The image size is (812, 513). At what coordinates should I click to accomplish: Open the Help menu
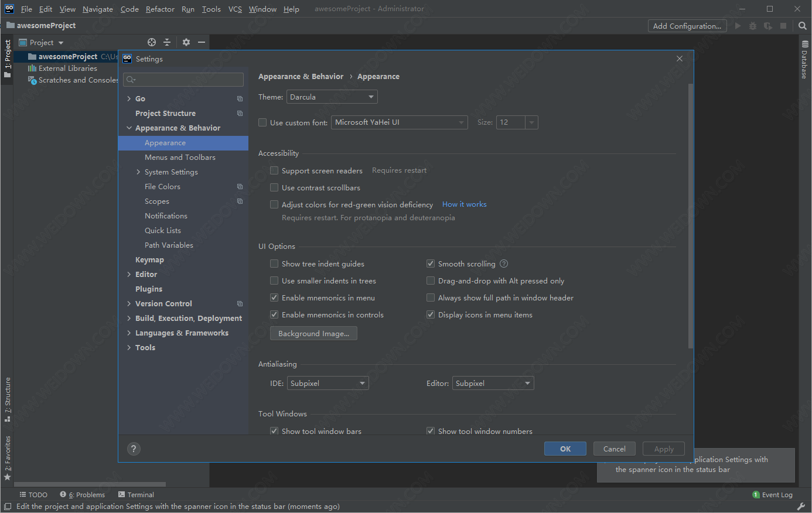291,9
